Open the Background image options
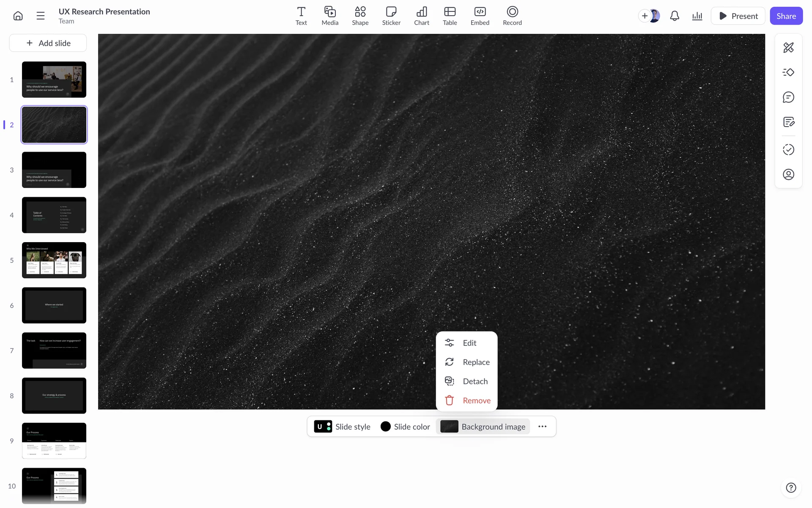Screen dimensions: 812x508 pyautogui.click(x=483, y=427)
